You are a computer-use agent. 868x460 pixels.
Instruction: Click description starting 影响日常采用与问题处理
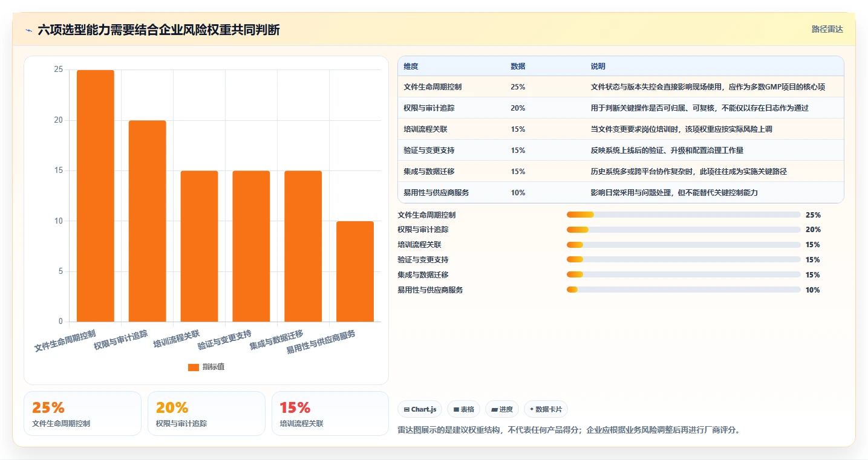coord(674,193)
